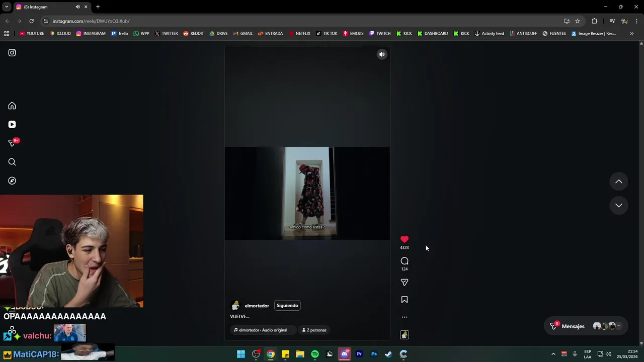Open the Reels section in the sidebar

coord(12,125)
